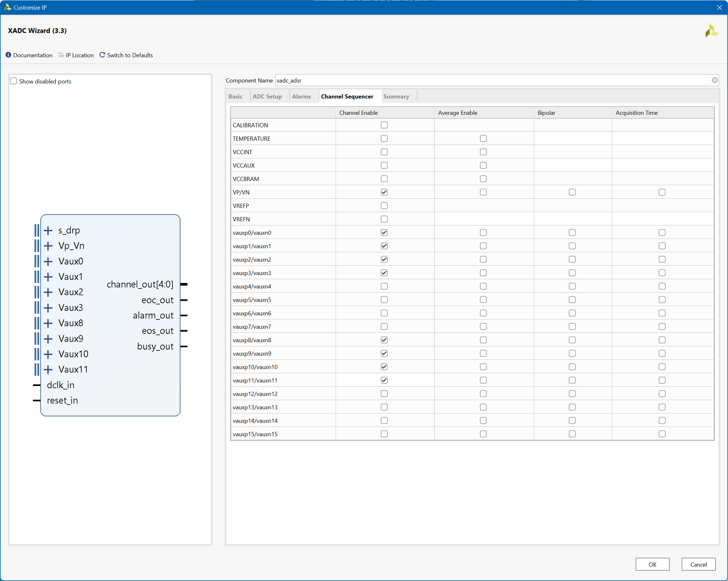The image size is (728, 581).
Task: Click the Xilinx logo in the corner
Action: (x=711, y=31)
